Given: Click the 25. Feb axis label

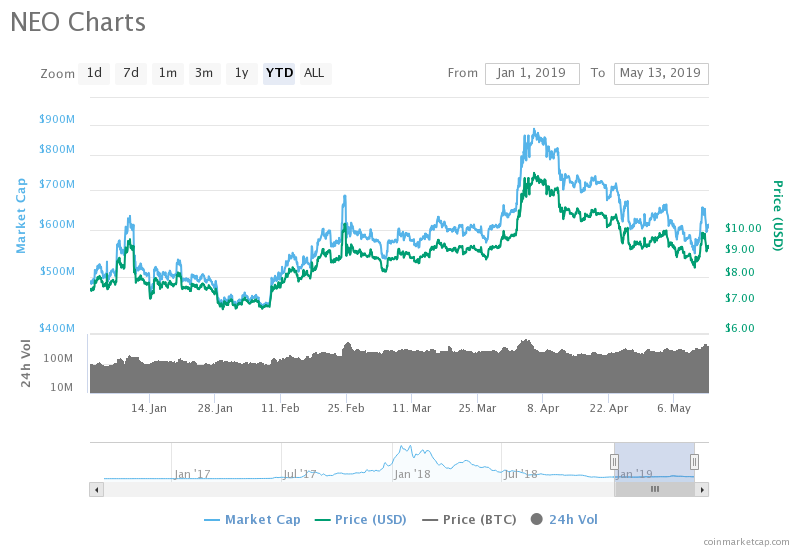Looking at the screenshot, I should click(346, 408).
